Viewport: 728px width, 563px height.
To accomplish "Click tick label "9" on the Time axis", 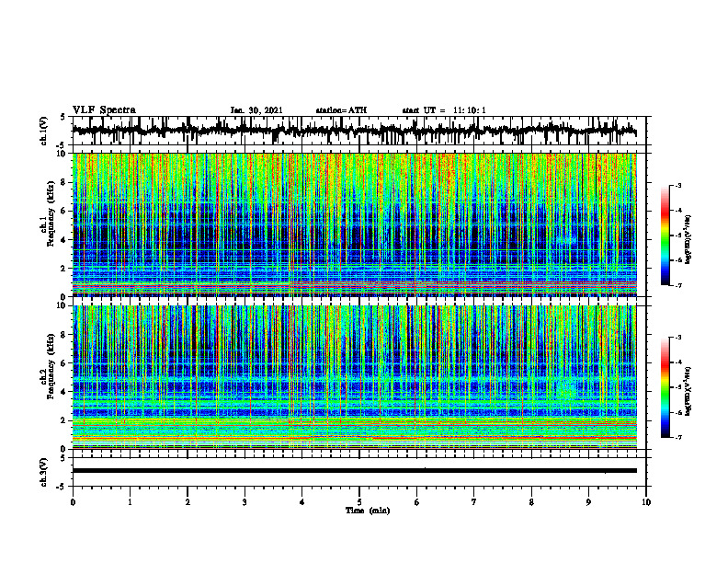I will [588, 502].
